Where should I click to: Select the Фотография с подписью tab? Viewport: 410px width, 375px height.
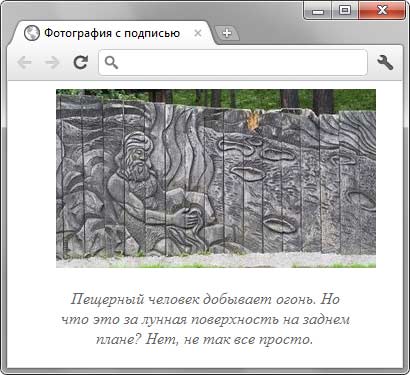click(x=113, y=33)
